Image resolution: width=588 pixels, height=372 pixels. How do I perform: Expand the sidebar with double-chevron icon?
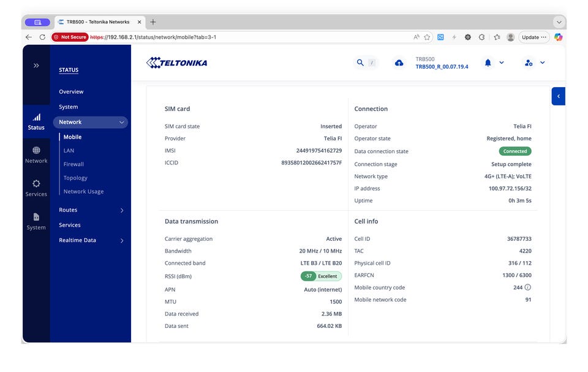pyautogui.click(x=36, y=66)
